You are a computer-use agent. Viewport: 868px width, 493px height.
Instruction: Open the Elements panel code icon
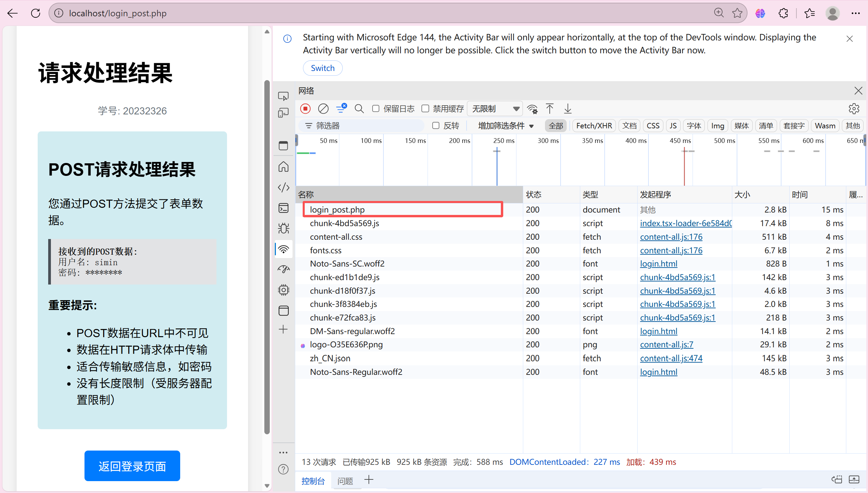click(283, 187)
